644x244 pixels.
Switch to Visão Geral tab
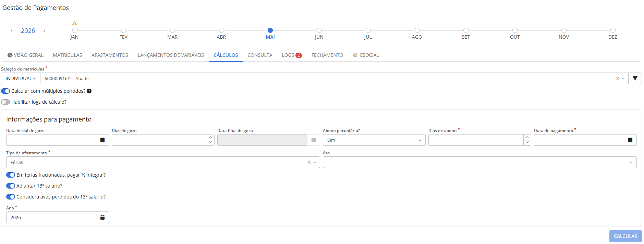[25, 55]
